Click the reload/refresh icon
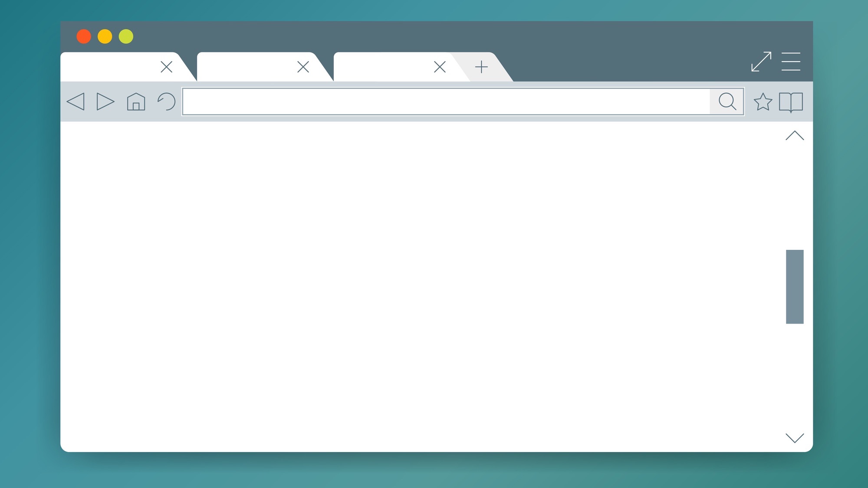This screenshot has height=488, width=868. point(166,101)
